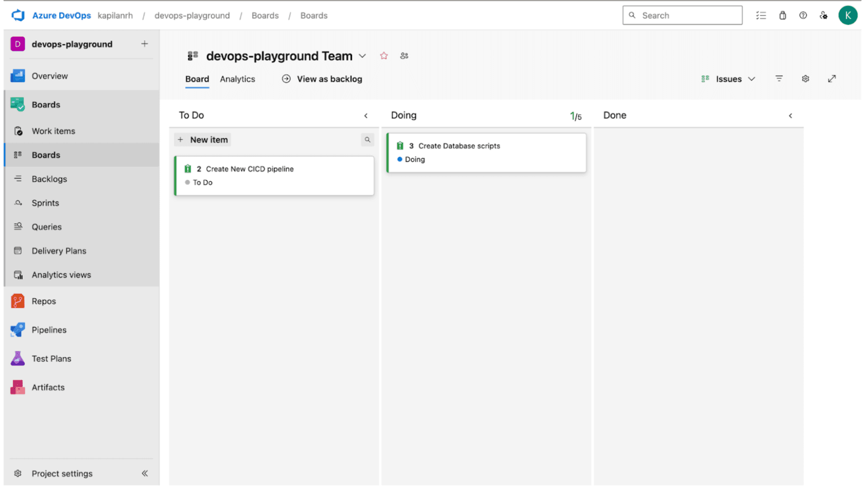The width and height of the screenshot is (868, 486).
Task: Open the Work items section
Action: 54,131
